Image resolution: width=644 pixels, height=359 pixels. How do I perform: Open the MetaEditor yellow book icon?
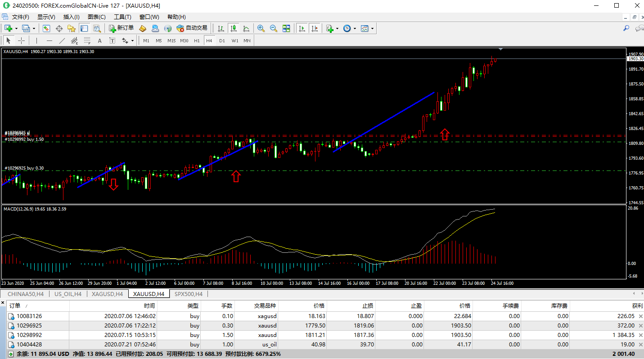click(143, 28)
